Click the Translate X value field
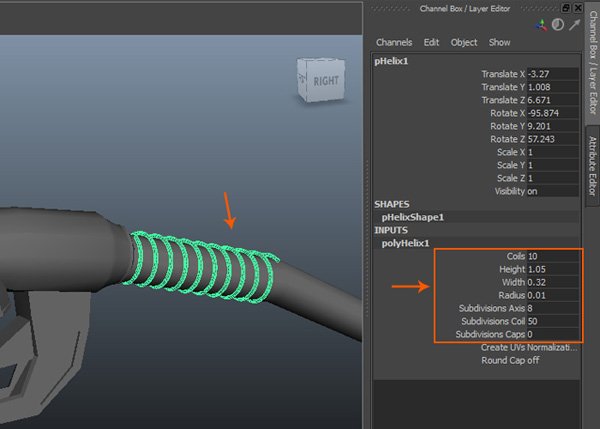 click(553, 74)
